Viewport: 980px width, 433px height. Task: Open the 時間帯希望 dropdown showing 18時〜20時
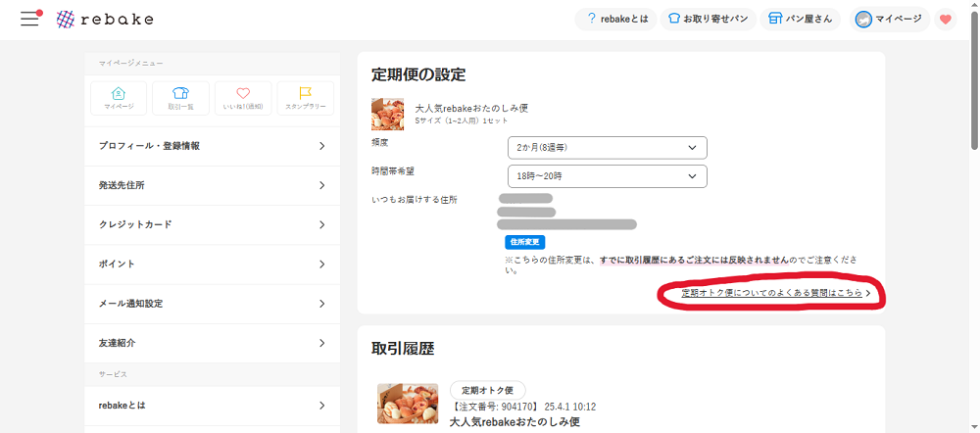coord(608,176)
